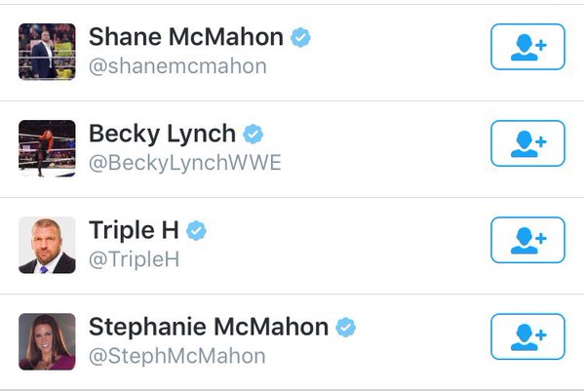
Task: Open the Shane McMahon profile picture
Action: [x=47, y=52]
